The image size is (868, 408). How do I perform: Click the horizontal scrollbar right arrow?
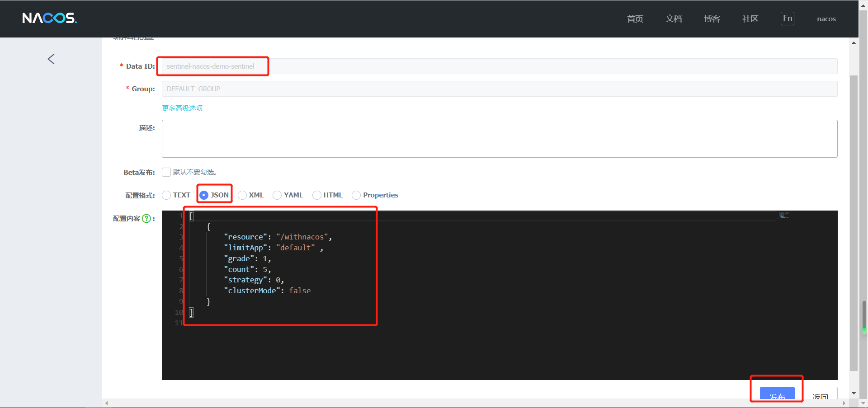tap(844, 403)
